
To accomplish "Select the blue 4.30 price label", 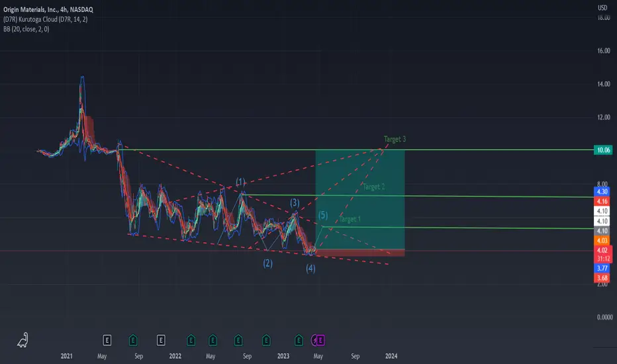I will (602, 192).
